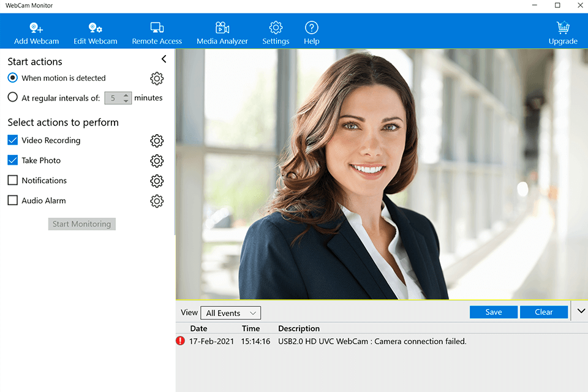Click the interval minutes input field
588x392 pixels.
pos(114,98)
